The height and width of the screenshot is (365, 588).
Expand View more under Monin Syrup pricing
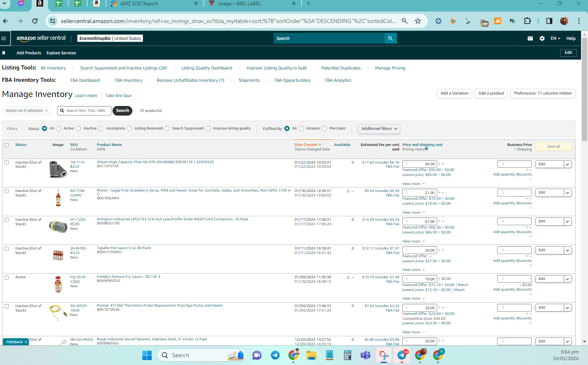point(413,213)
